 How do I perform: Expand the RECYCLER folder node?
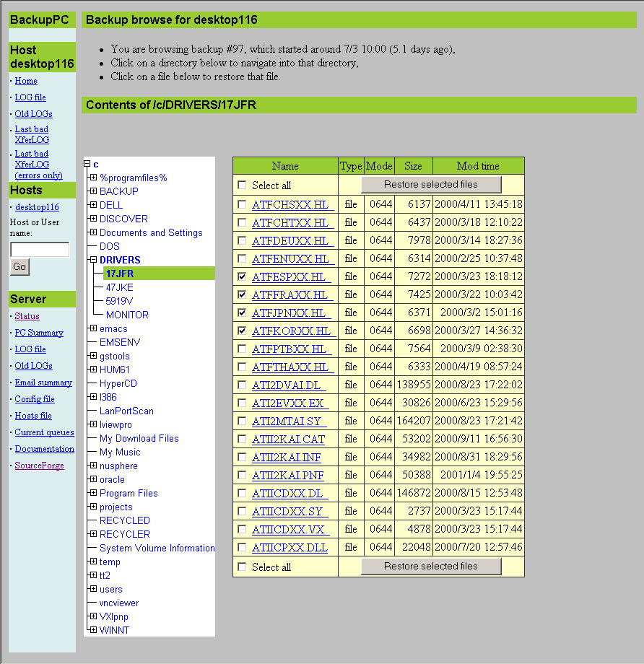coord(94,533)
